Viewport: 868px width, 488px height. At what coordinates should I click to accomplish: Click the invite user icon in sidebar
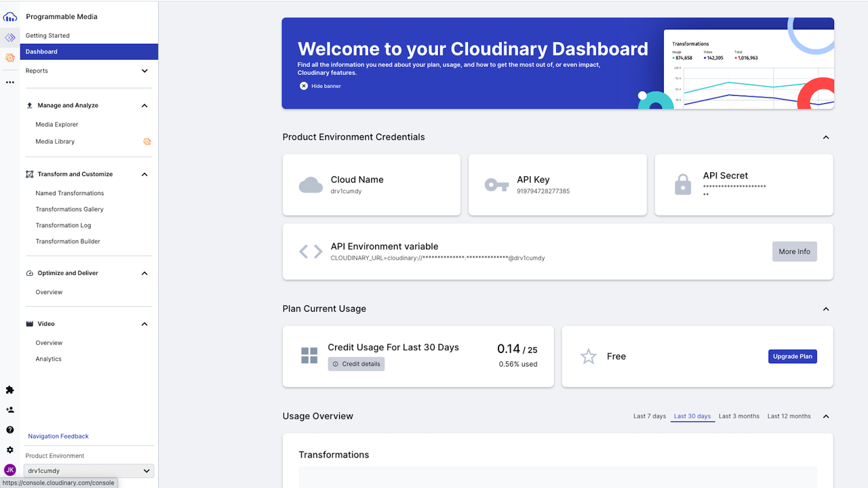tap(9, 410)
